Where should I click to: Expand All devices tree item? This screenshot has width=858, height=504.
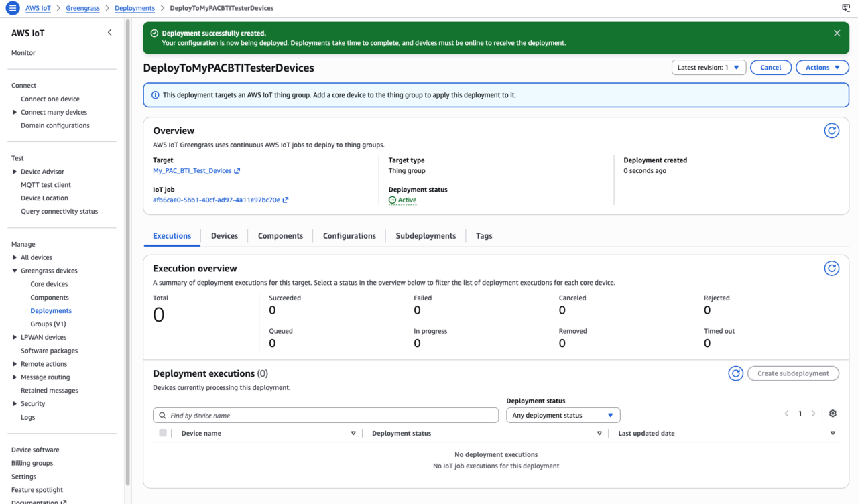click(15, 257)
